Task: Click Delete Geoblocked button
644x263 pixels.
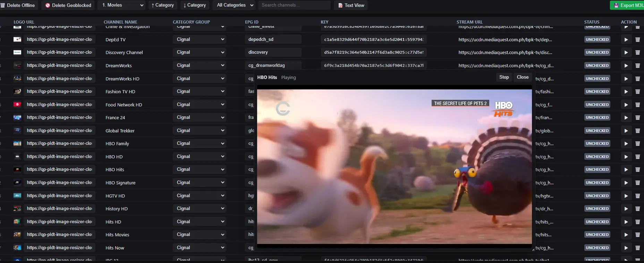Action: point(68,5)
